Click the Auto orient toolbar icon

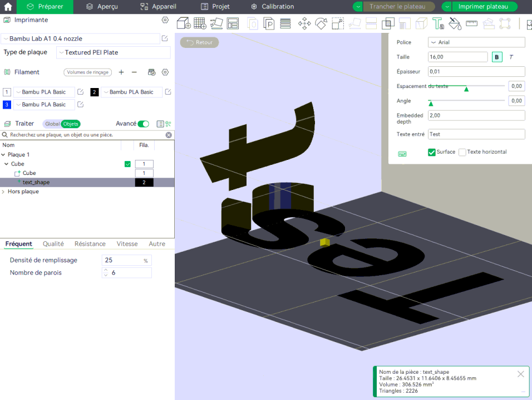click(x=216, y=23)
